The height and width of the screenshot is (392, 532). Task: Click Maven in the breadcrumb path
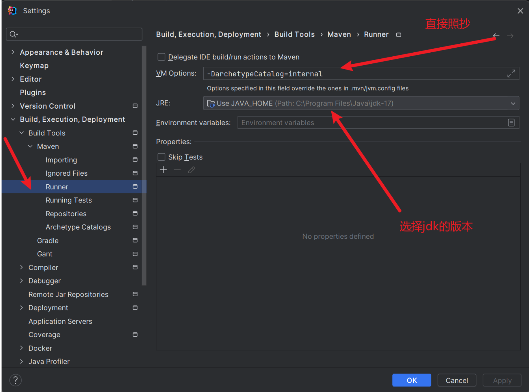pyautogui.click(x=339, y=34)
